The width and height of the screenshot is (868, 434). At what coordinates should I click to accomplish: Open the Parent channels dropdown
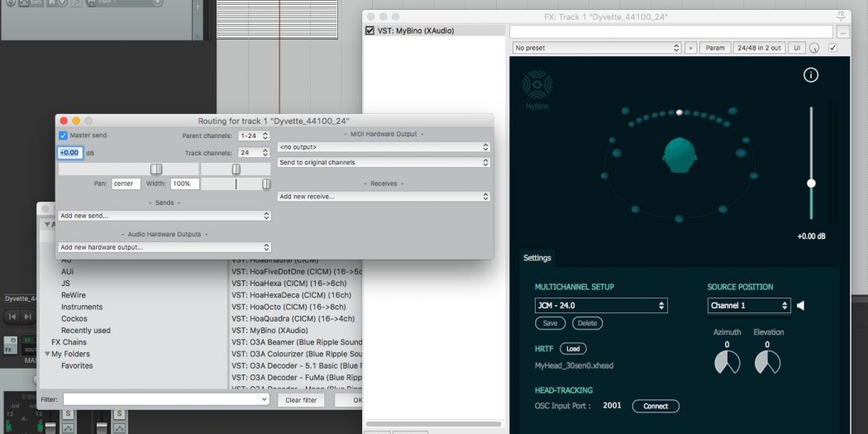coord(254,136)
